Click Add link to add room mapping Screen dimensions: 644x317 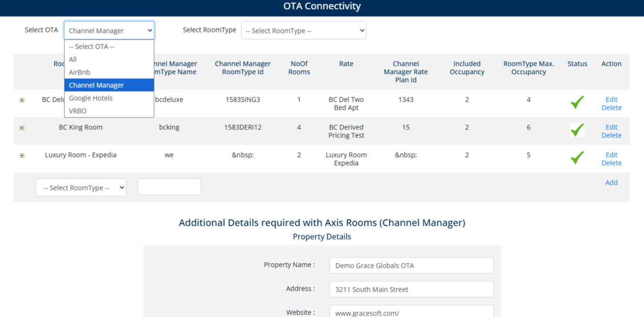point(611,182)
